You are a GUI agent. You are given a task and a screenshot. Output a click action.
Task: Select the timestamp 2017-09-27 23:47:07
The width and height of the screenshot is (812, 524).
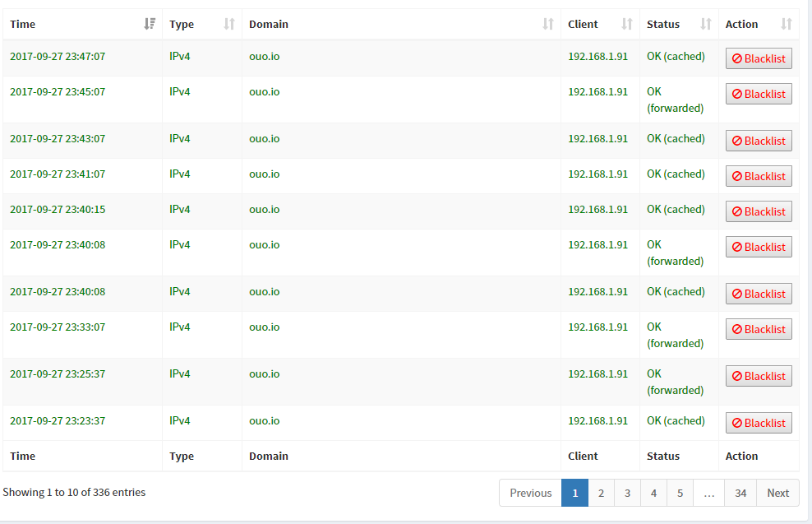58,56
